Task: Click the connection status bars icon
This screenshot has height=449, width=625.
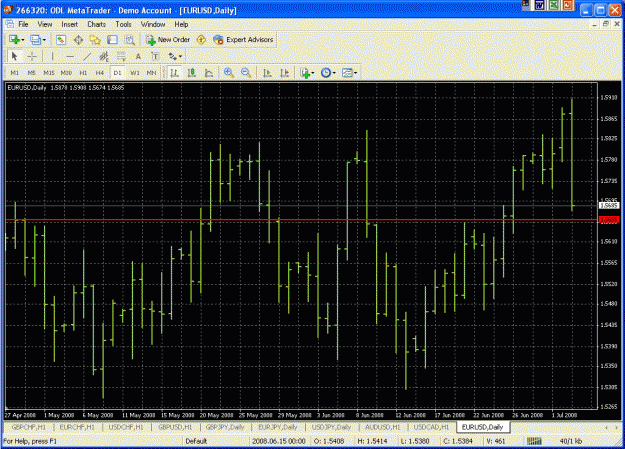Action: click(x=534, y=441)
